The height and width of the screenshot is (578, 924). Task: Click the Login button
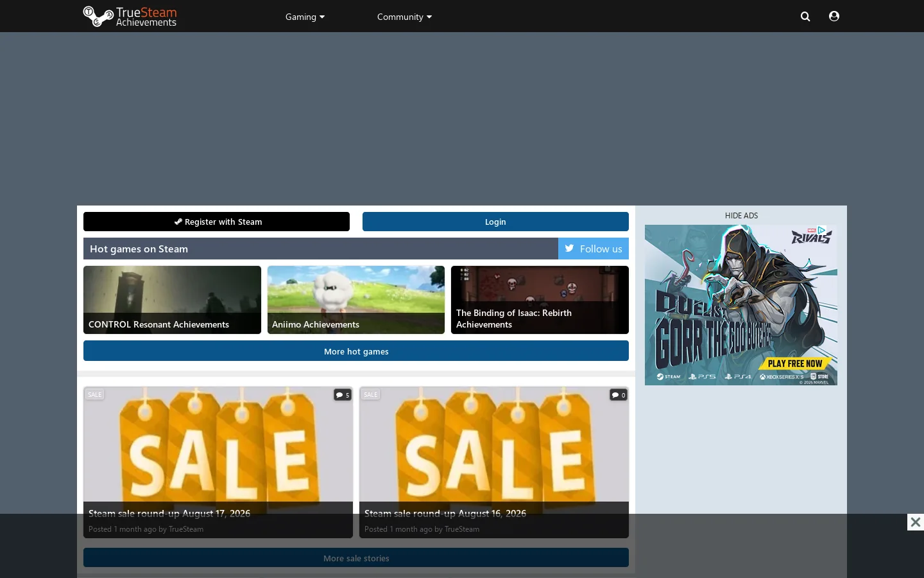coord(495,222)
